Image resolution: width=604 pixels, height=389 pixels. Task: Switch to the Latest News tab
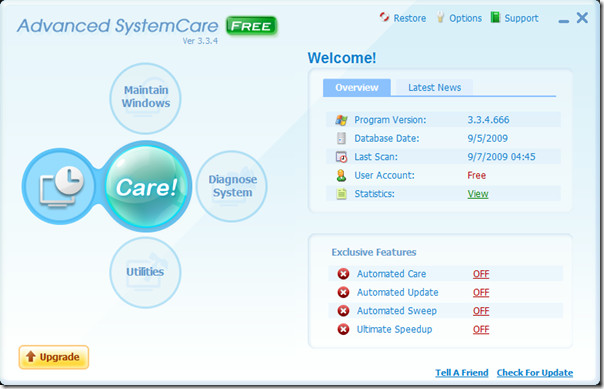click(x=435, y=87)
